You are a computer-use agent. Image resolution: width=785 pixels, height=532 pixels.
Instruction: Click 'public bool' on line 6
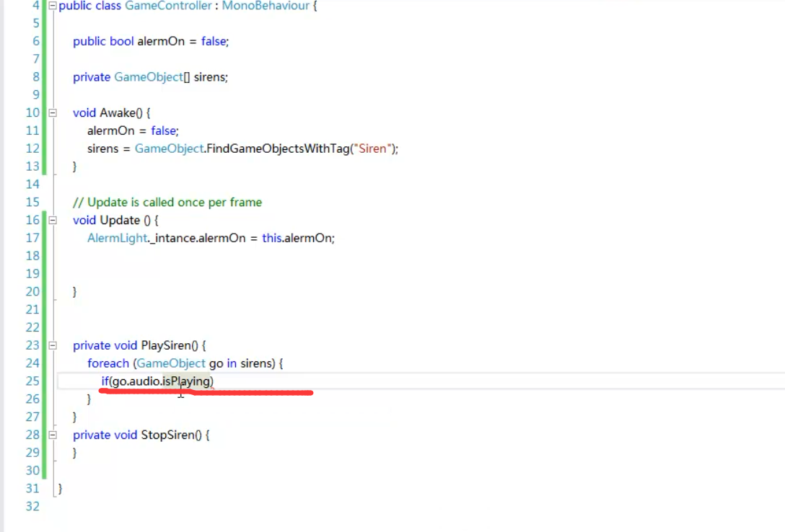click(103, 42)
